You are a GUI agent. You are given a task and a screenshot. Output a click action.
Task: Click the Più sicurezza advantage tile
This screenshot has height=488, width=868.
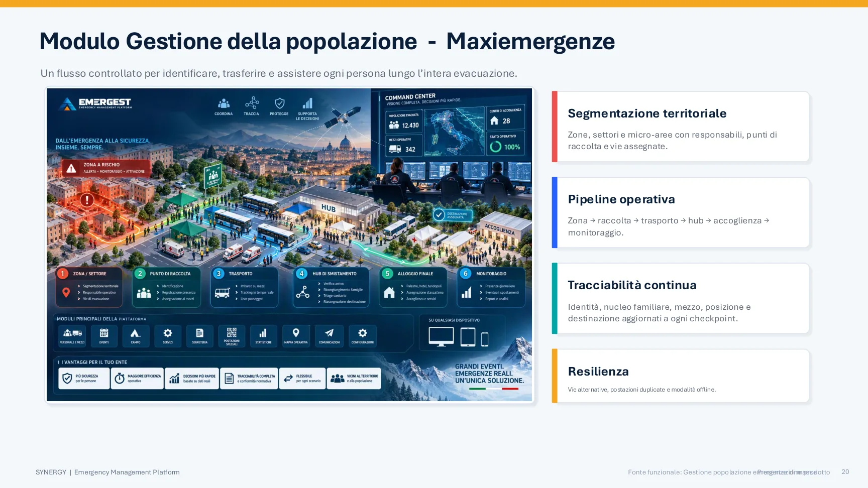click(x=84, y=379)
